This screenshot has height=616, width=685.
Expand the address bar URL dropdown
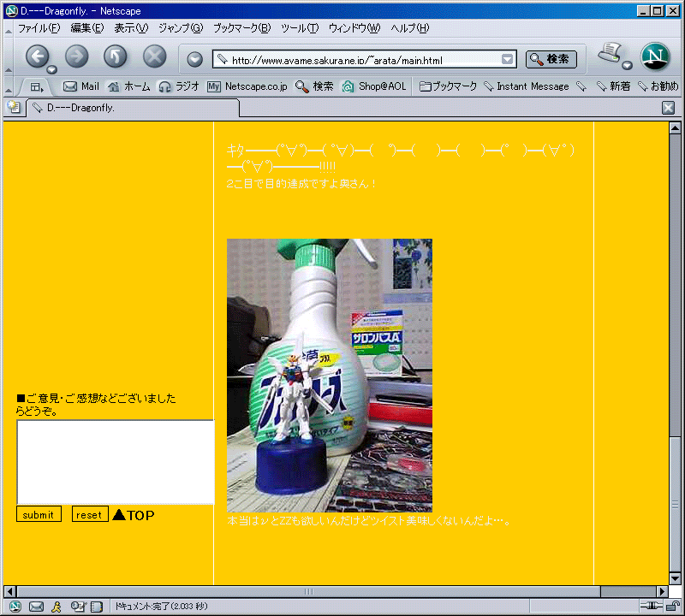click(x=507, y=59)
